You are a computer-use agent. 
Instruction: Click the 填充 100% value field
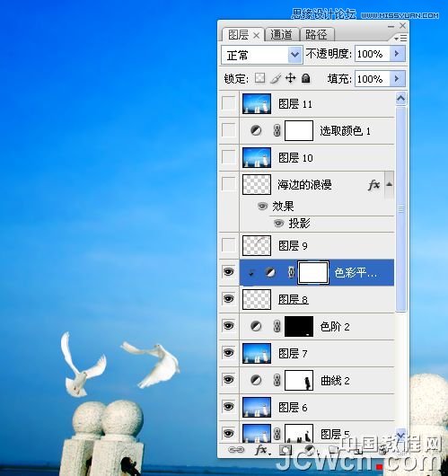pyautogui.click(x=372, y=79)
